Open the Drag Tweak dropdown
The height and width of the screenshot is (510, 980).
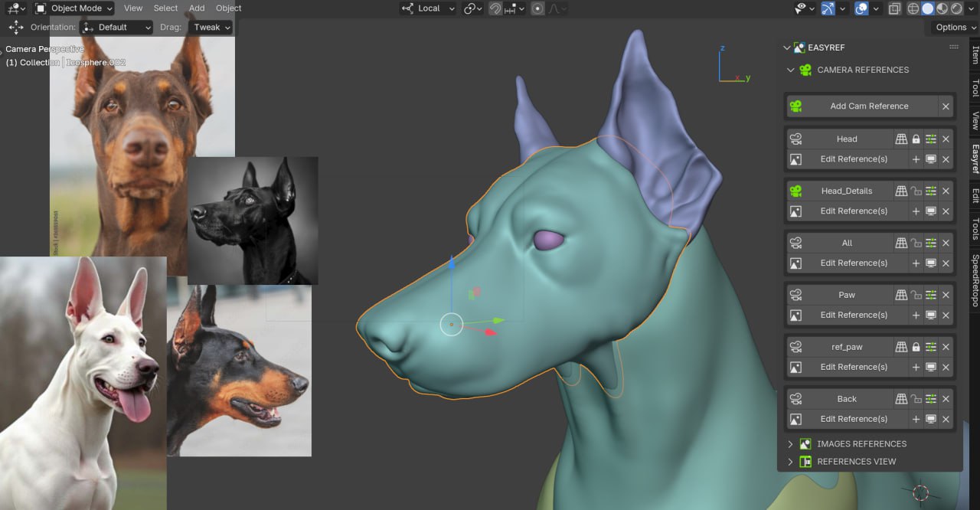(x=210, y=27)
